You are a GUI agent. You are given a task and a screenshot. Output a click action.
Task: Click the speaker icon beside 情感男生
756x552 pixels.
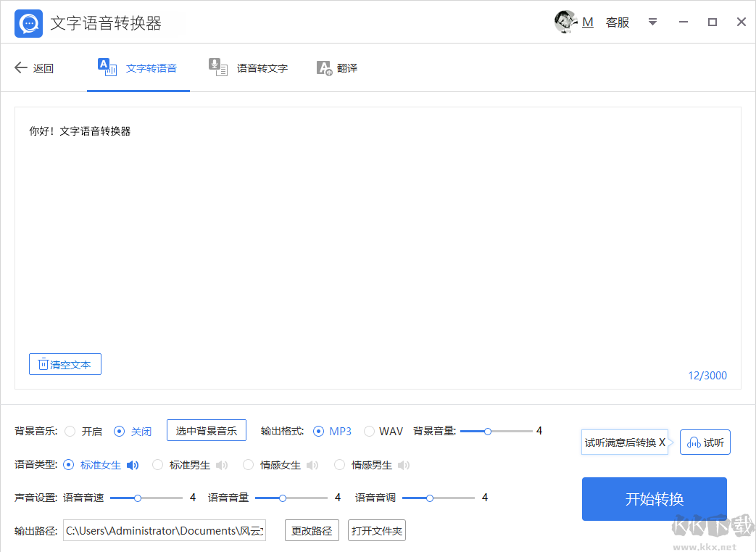coord(403,464)
